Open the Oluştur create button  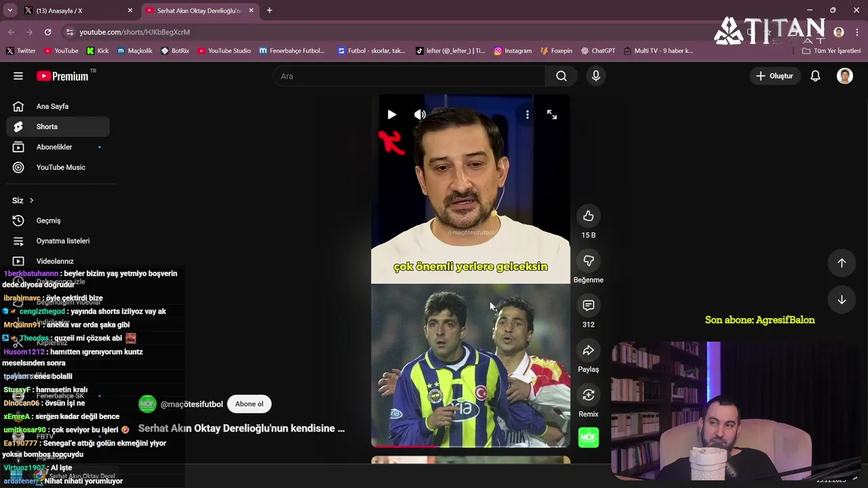pos(774,76)
